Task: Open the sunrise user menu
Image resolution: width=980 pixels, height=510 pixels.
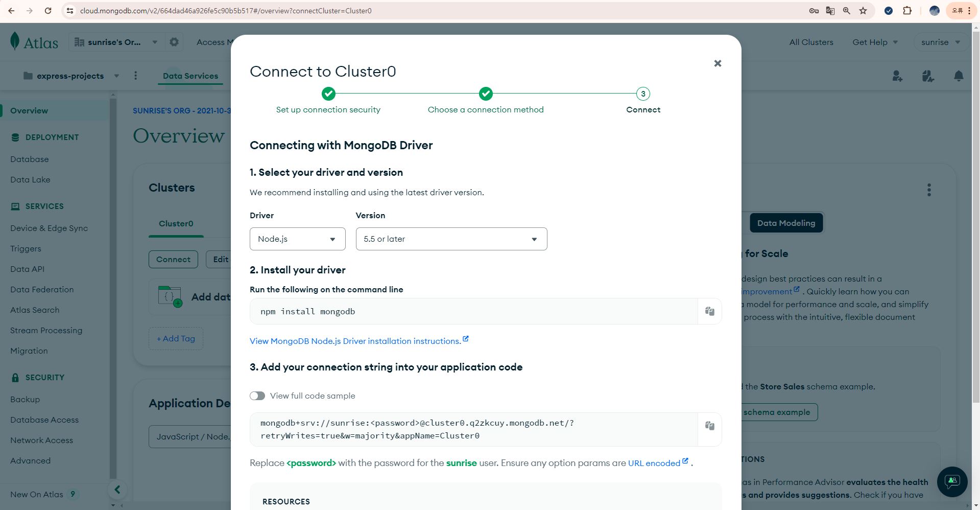Action: pyautogui.click(x=940, y=42)
